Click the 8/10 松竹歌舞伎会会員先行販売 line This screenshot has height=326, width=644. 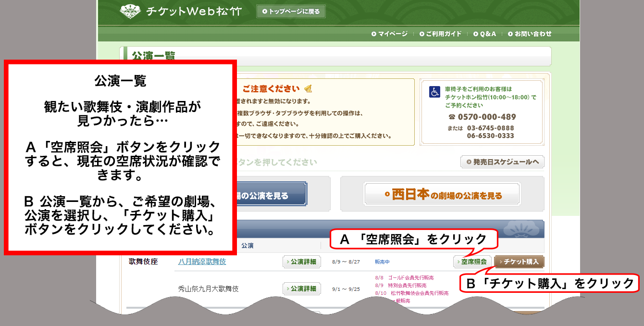pos(411,293)
